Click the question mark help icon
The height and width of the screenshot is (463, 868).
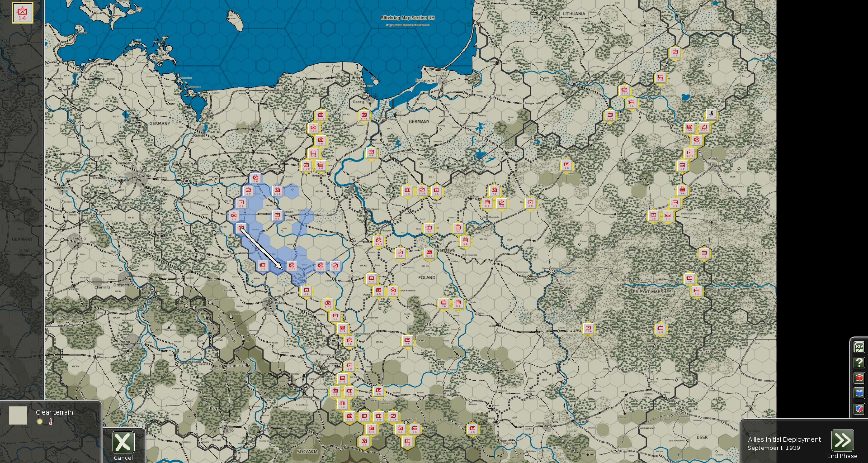[x=859, y=363]
